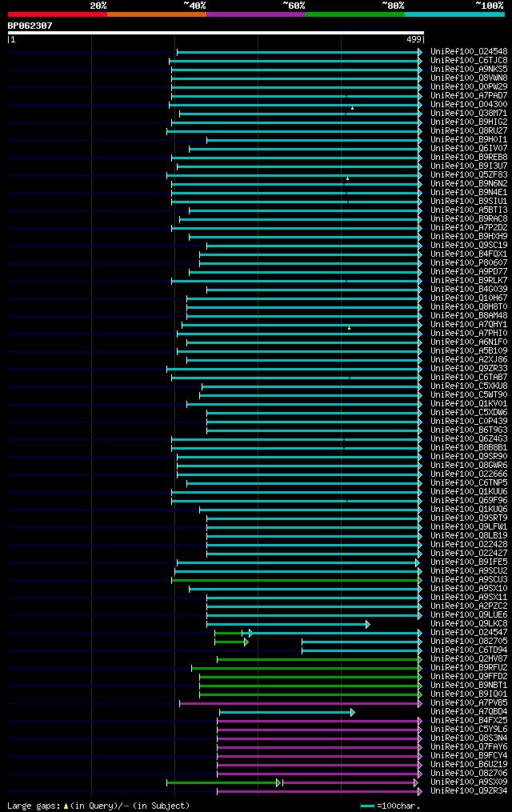
Task: Select the UniRef100_C6TD94 label
Action: pos(469,650)
